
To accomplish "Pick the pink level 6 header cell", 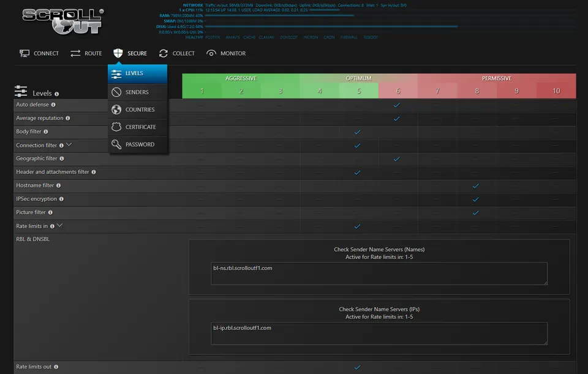I will pyautogui.click(x=398, y=91).
